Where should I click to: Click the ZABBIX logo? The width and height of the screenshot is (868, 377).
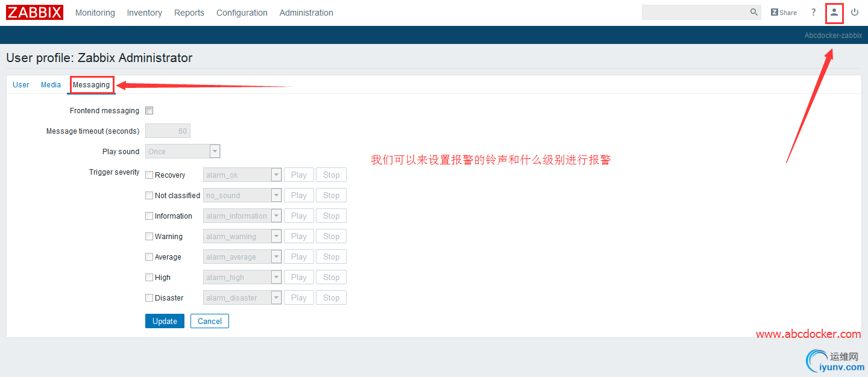click(34, 11)
